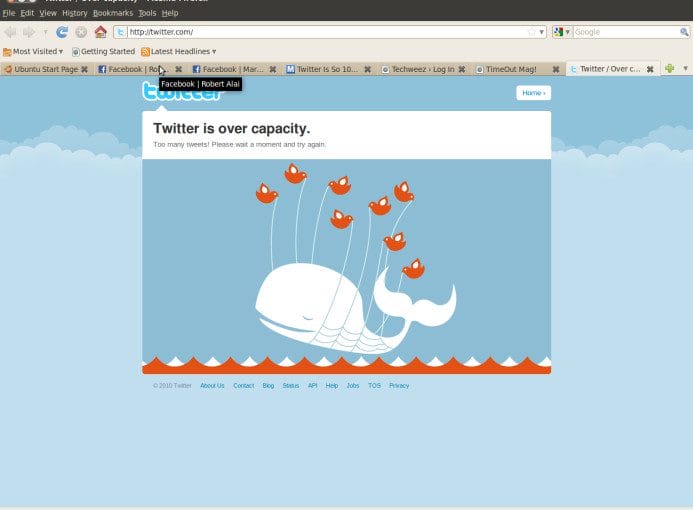This screenshot has height=510, width=693.
Task: Open the Status link in the footer
Action: pyautogui.click(x=291, y=386)
